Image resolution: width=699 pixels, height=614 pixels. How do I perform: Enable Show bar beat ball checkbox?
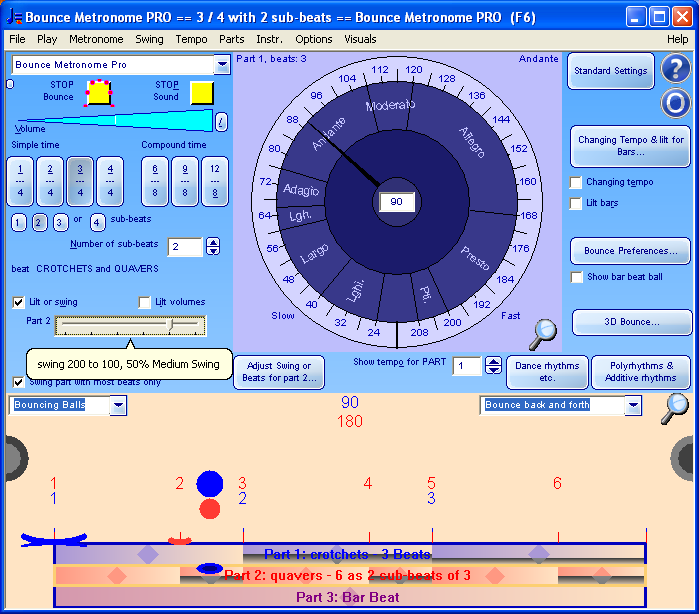pos(577,277)
